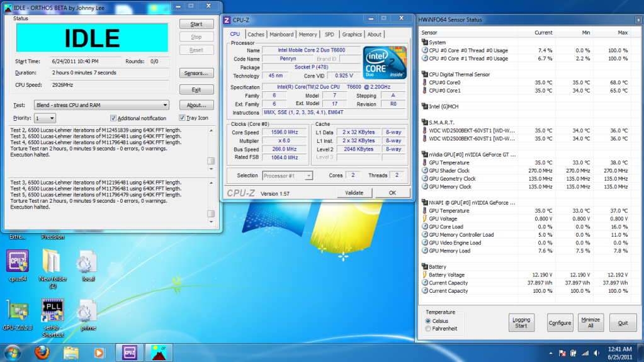Click CPU Digital Thermal Sensor group icon
This screenshot has width=644, height=362.
click(x=425, y=74)
